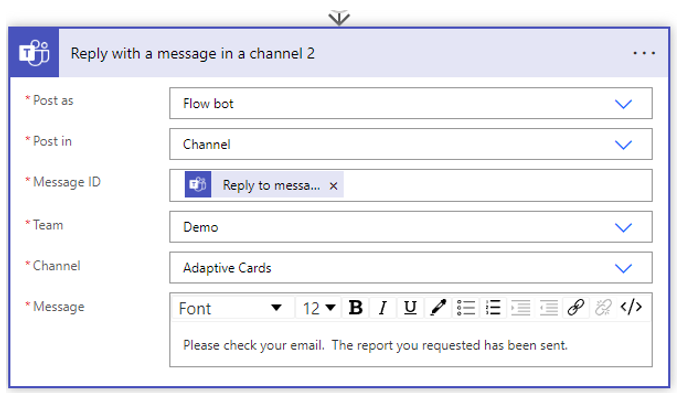Remove the 'Reply to messa...' dynamic token
This screenshot has width=678, height=393.
coord(333,186)
